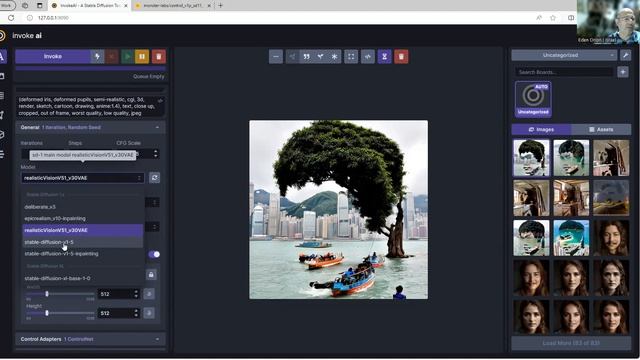Click the button right of Height value
Viewport: 640px width, 360px height.
pos(149,313)
